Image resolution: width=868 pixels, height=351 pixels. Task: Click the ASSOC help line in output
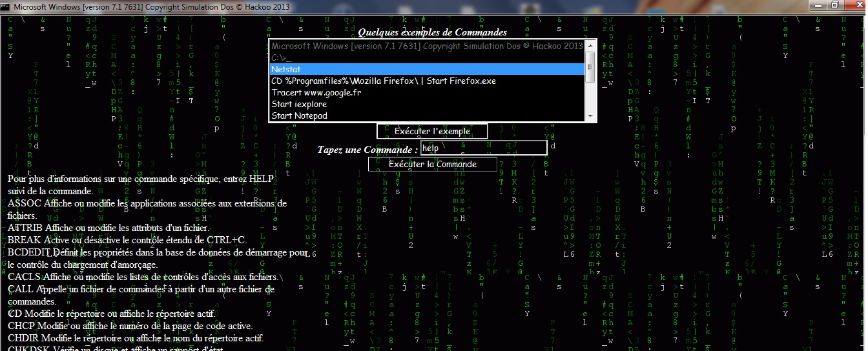[147, 203]
